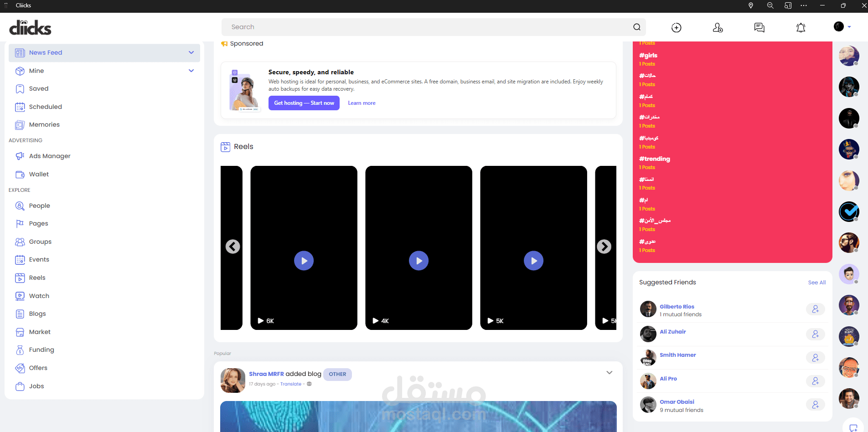Add Ali Zuhair as friend
Screen dimensions: 868x432
816,334
